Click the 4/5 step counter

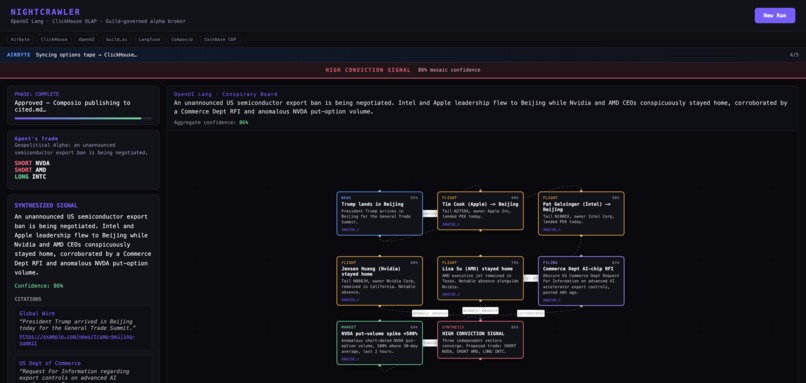pos(794,54)
